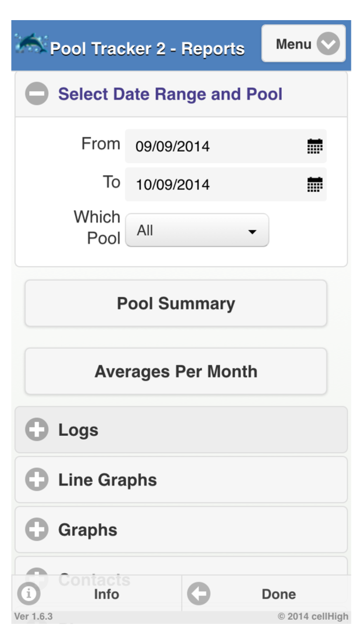The width and height of the screenshot is (362, 644).
Task: Open the From date calendar picker
Action: click(x=315, y=146)
